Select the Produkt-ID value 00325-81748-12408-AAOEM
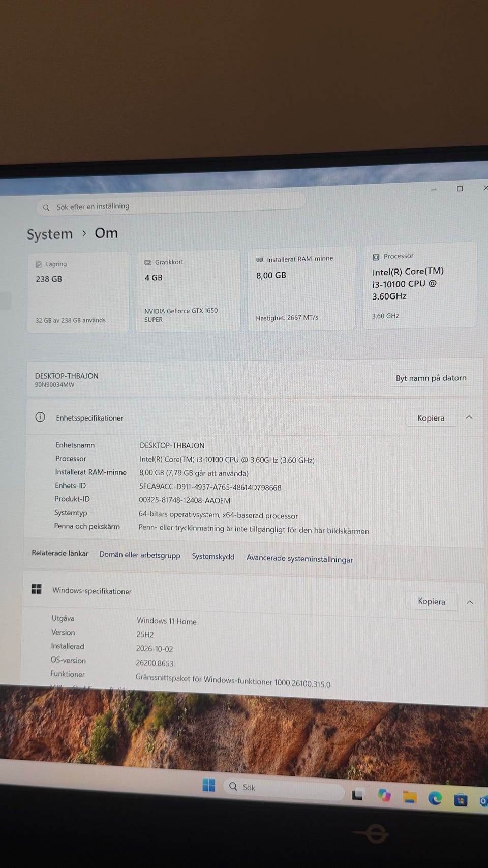 point(185,500)
